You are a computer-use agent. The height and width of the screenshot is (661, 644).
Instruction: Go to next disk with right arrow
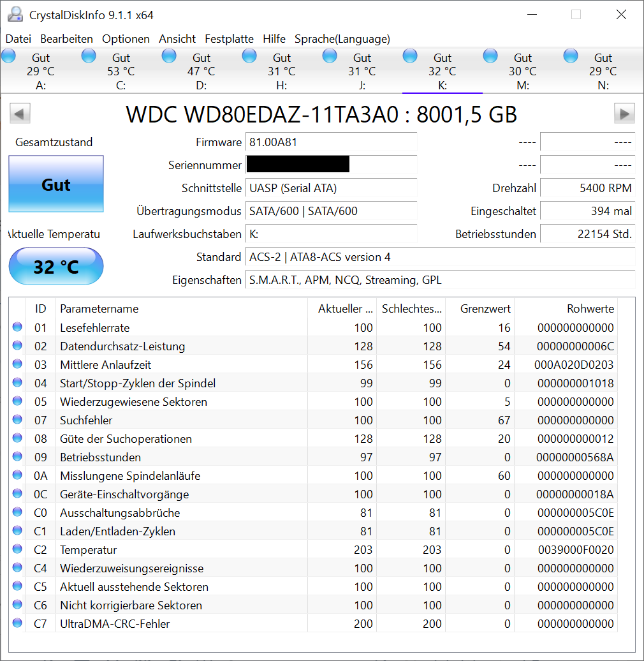click(624, 114)
